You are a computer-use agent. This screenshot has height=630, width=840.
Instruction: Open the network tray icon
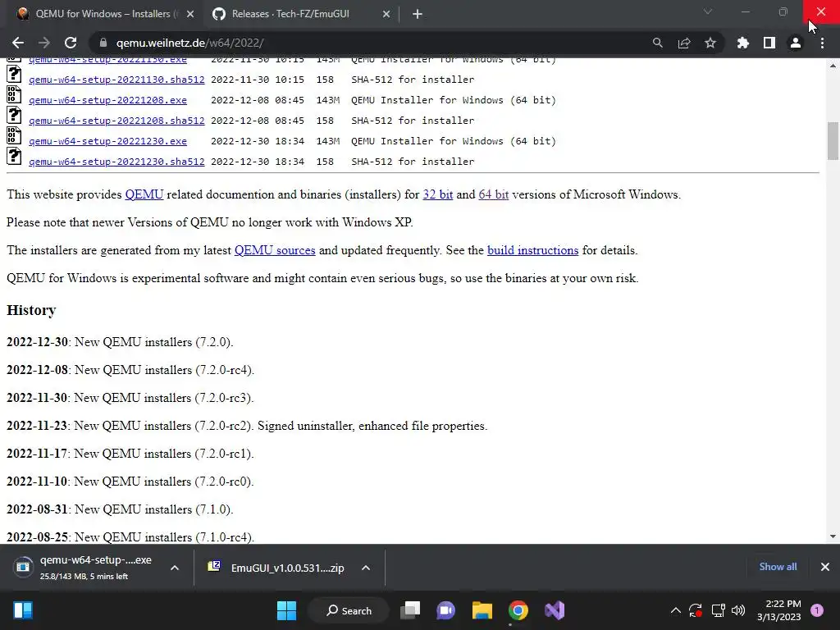(718, 610)
